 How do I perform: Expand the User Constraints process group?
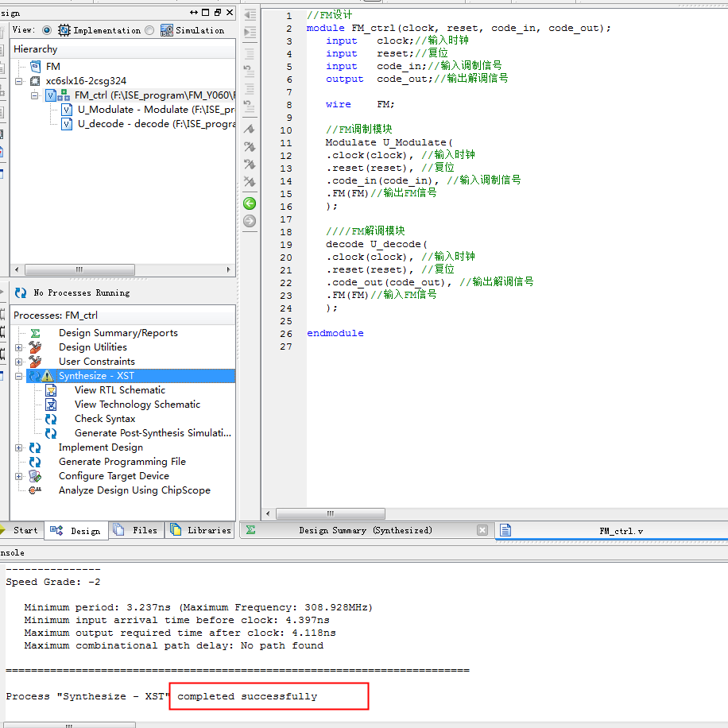click(x=18, y=361)
